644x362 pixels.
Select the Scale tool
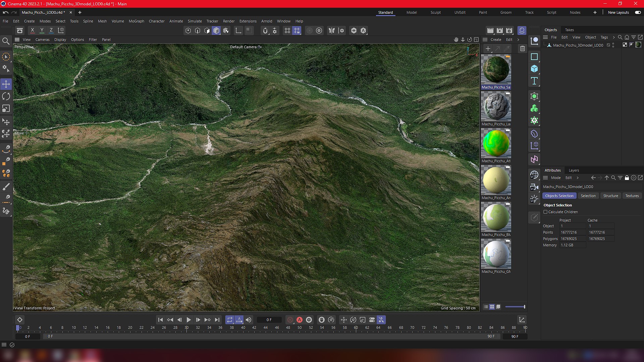click(x=6, y=109)
